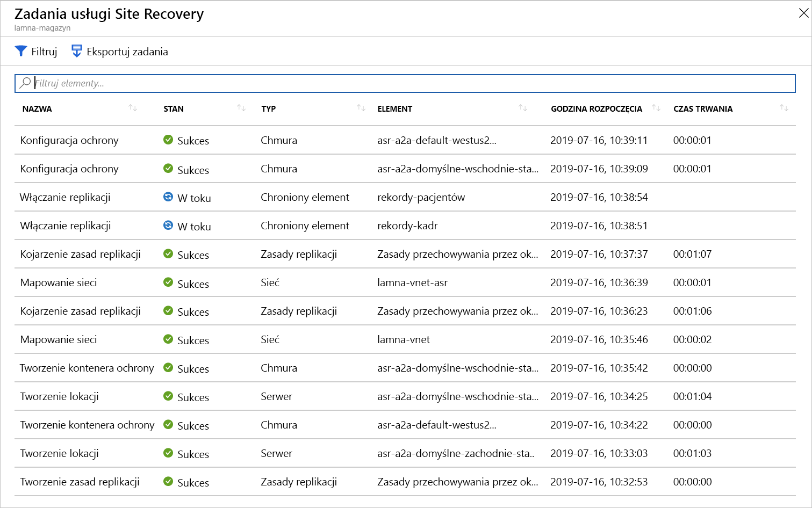This screenshot has height=508, width=812.
Task: Open Kojarzenie zasad replikacji started 10:36:23
Action: (x=81, y=311)
